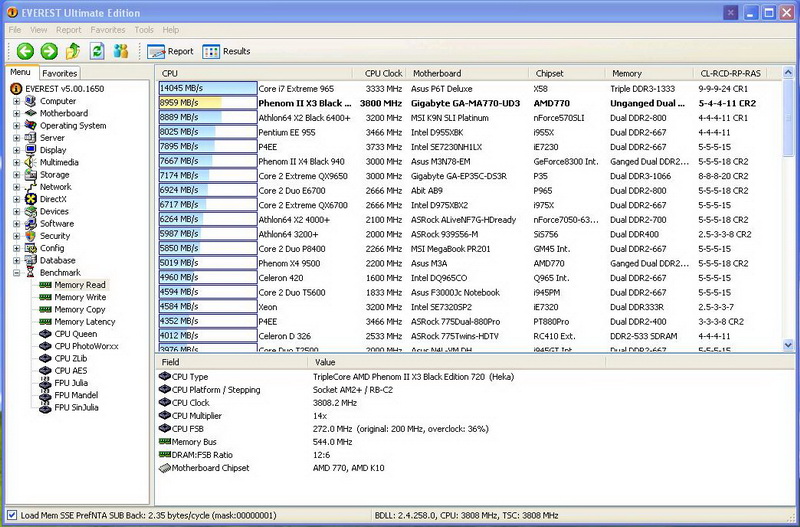This screenshot has height=527, width=800.
Task: Select the Config icon in the tree
Action: 31,248
